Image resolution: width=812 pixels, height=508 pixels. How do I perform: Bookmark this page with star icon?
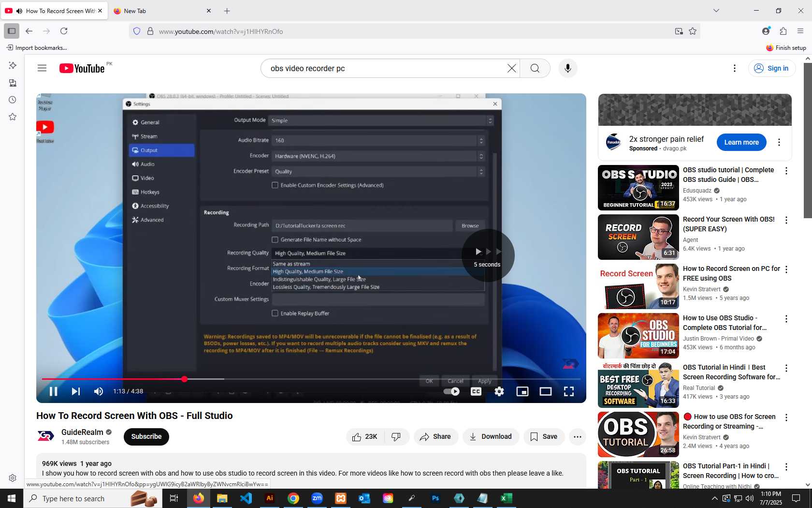(693, 31)
